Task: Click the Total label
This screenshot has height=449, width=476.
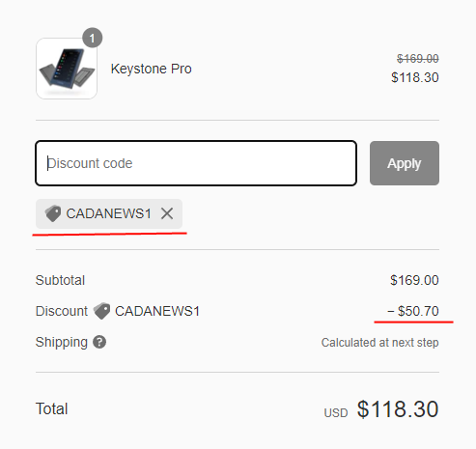Action: tap(52, 408)
